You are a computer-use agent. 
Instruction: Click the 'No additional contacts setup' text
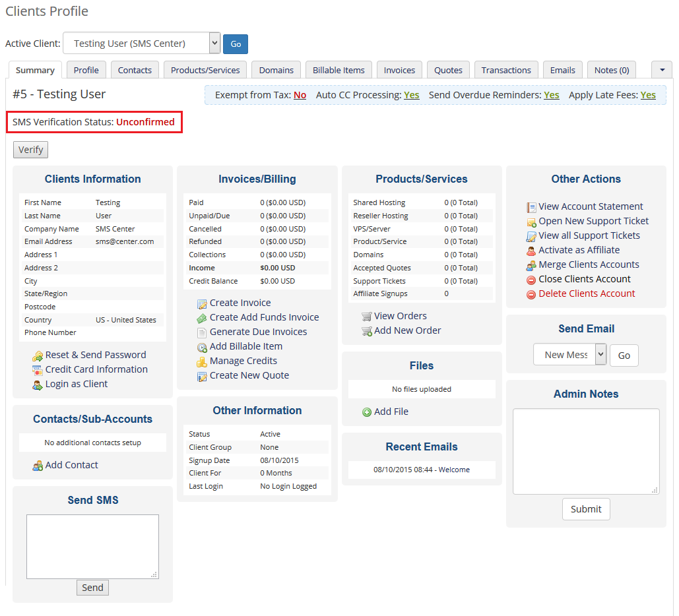(92, 443)
